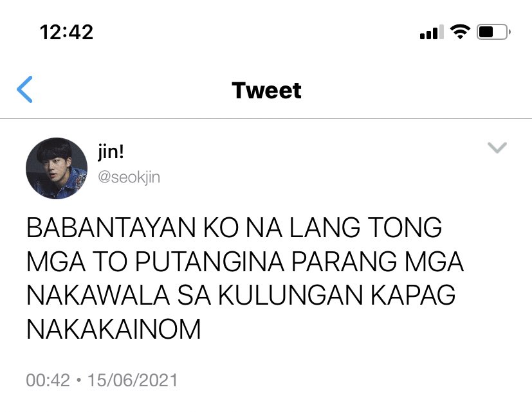Tap the battery level icon

493,32
